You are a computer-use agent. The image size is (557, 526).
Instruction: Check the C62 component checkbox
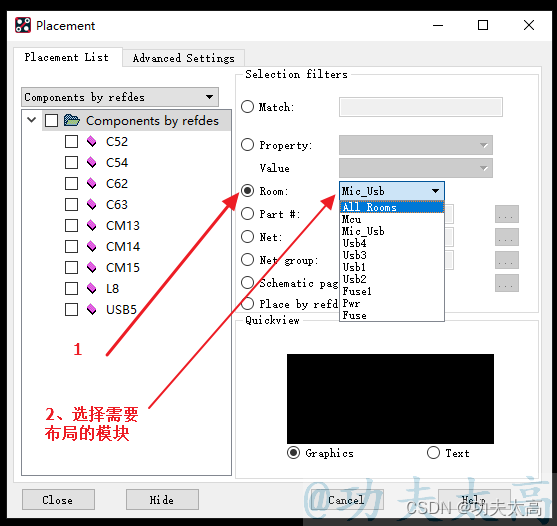(x=71, y=183)
